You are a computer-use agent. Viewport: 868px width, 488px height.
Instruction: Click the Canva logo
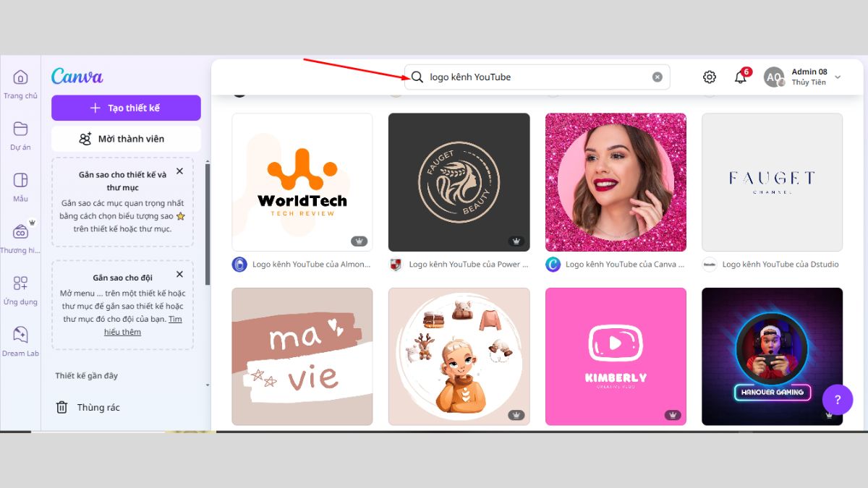77,77
